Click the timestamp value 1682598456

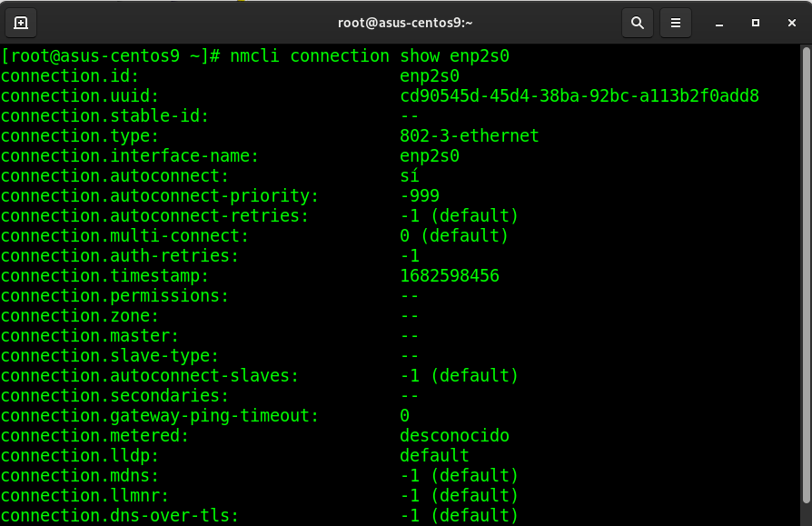click(449, 275)
